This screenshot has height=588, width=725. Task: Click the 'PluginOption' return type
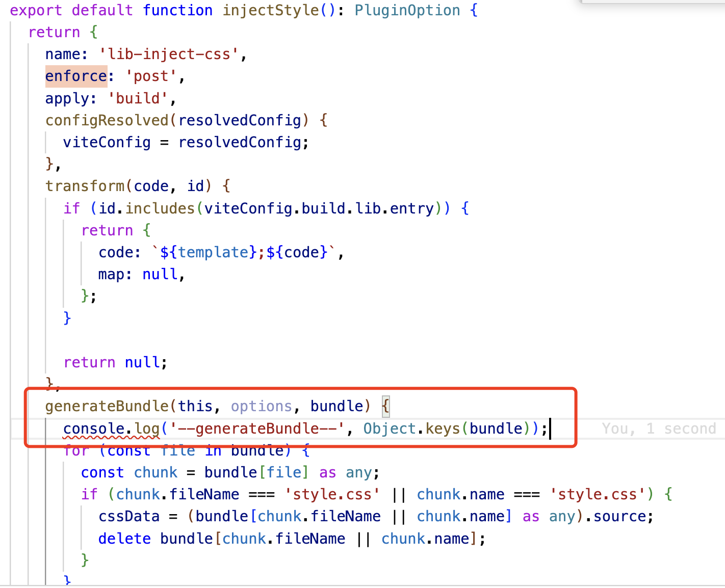coord(407,10)
